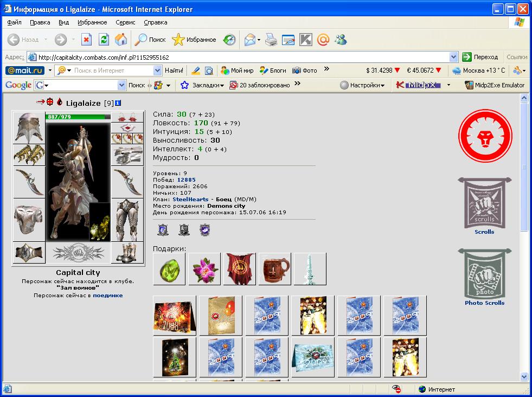Open the Сервис menu
The image size is (532, 397).
pyautogui.click(x=125, y=22)
